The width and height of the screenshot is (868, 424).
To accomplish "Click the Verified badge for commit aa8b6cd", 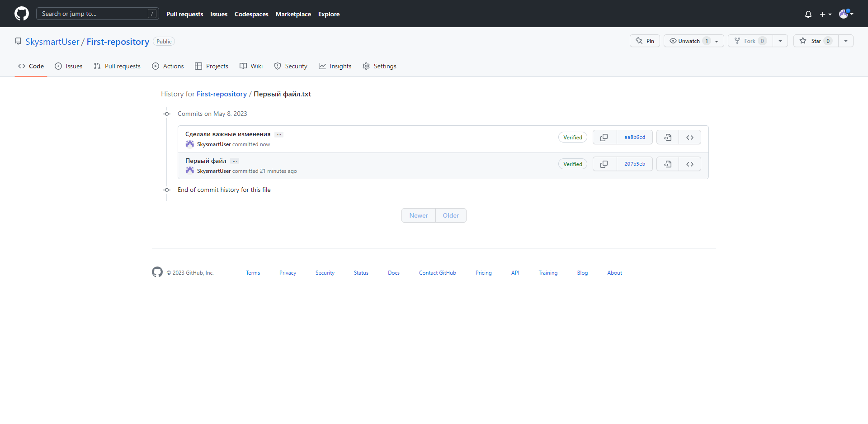I will tap(573, 138).
